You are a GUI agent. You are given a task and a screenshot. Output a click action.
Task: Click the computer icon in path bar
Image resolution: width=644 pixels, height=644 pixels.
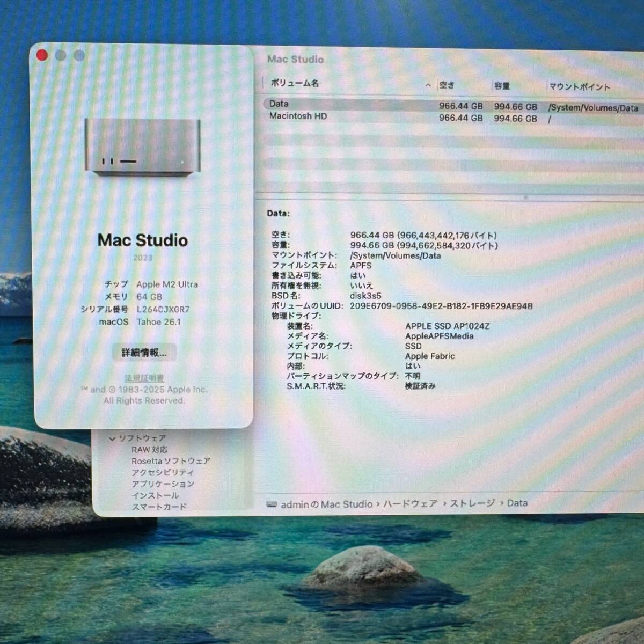272,504
